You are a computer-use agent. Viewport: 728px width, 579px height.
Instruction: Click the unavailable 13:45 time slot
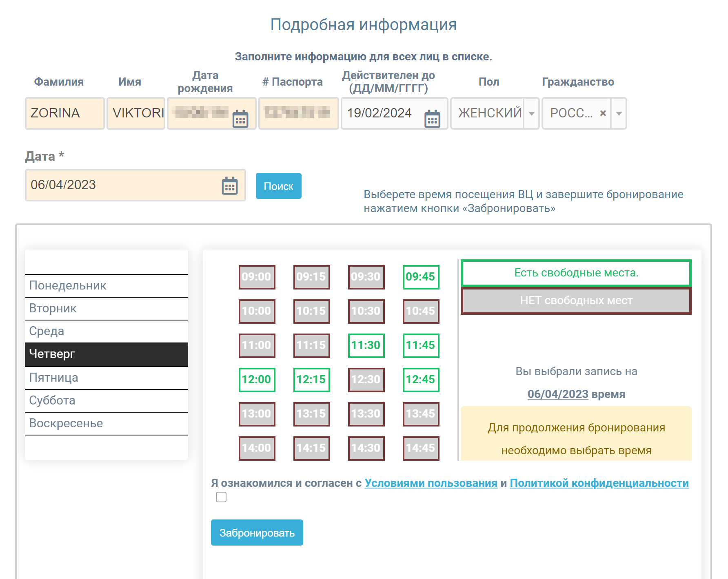point(421,414)
